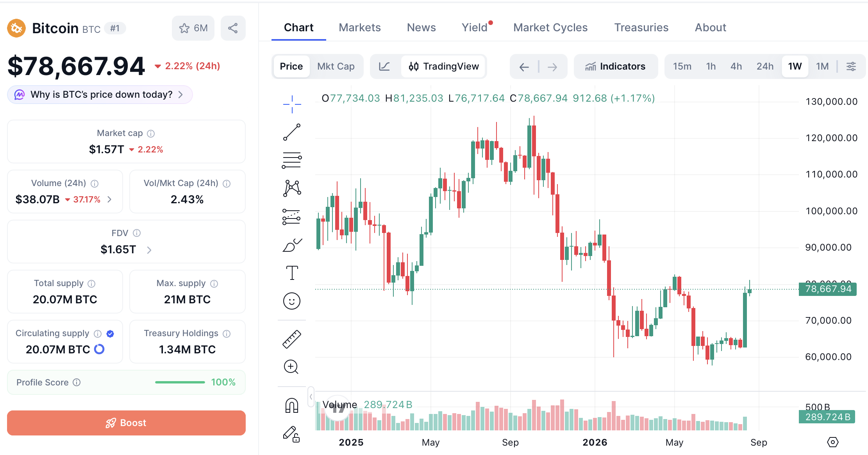
Task: Toggle the magnet snap mode
Action: point(292,405)
